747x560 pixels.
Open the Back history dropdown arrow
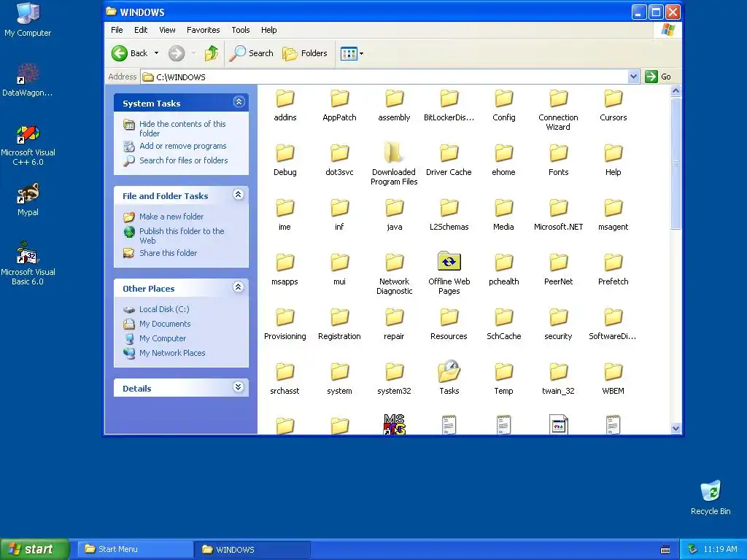click(x=156, y=53)
